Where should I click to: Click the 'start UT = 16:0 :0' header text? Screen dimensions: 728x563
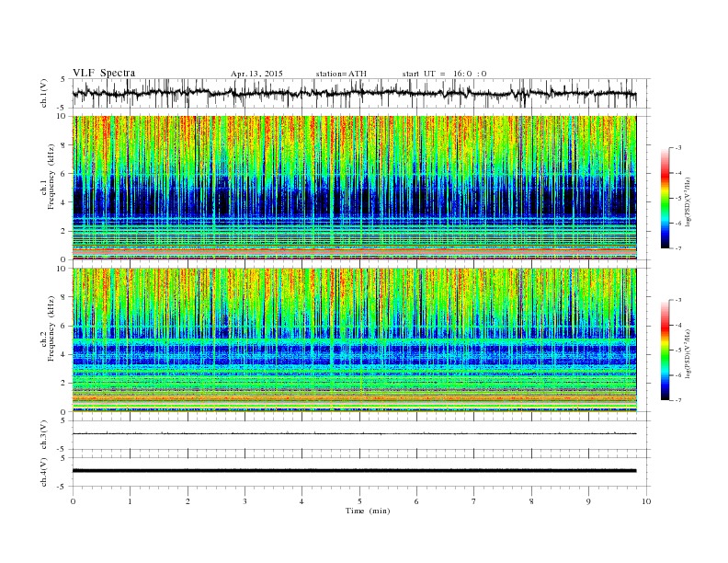444,74
